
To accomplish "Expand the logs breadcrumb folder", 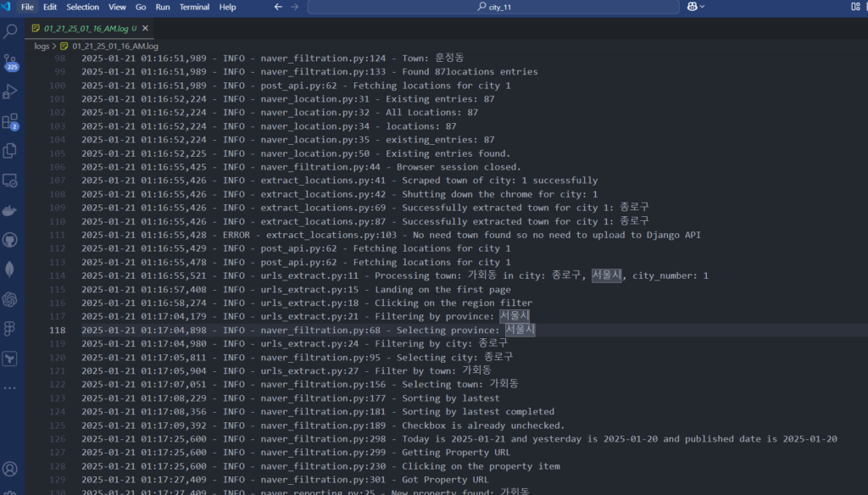I will click(x=42, y=46).
